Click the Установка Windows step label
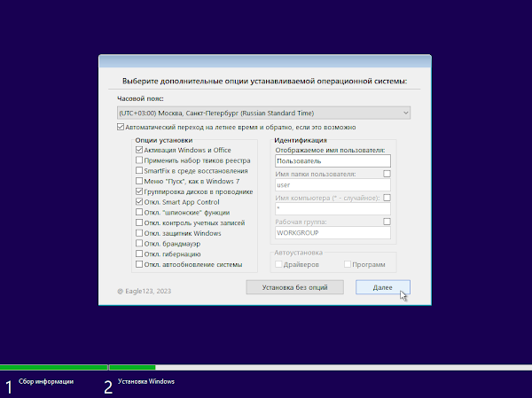 point(146,382)
